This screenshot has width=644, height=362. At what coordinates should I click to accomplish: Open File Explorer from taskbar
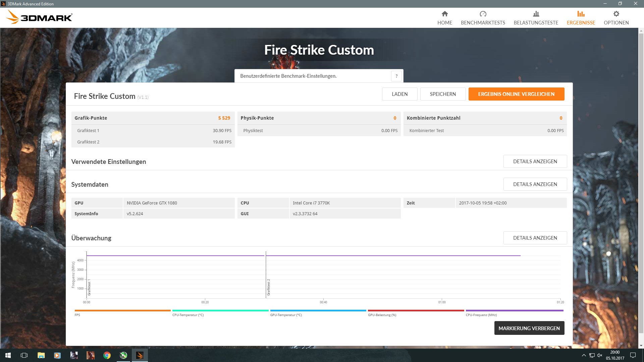point(41,355)
